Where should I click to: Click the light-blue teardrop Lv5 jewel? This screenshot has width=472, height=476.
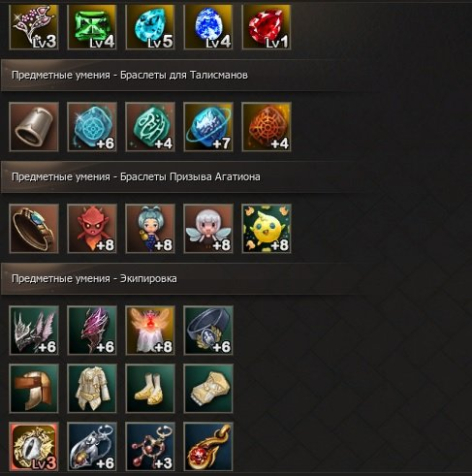pos(150,27)
